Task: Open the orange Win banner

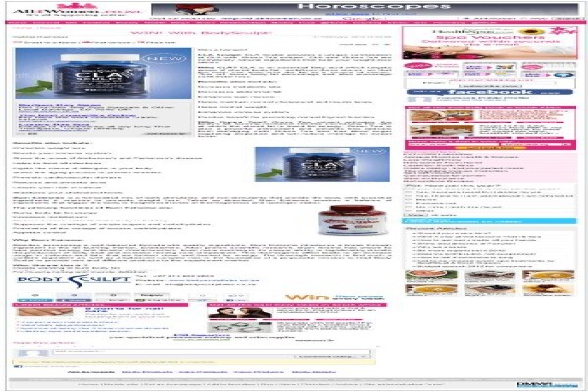Action: [335, 297]
